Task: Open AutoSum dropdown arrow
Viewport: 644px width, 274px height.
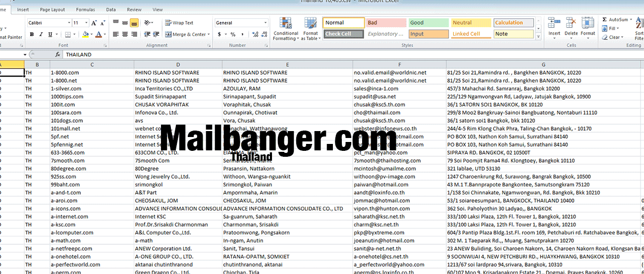Action: pyautogui.click(x=632, y=20)
